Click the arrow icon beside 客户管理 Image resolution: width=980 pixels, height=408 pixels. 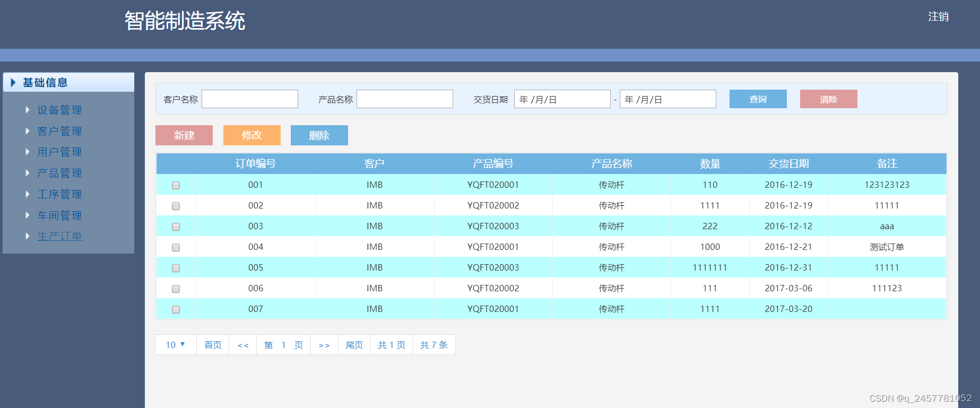pyautogui.click(x=28, y=131)
